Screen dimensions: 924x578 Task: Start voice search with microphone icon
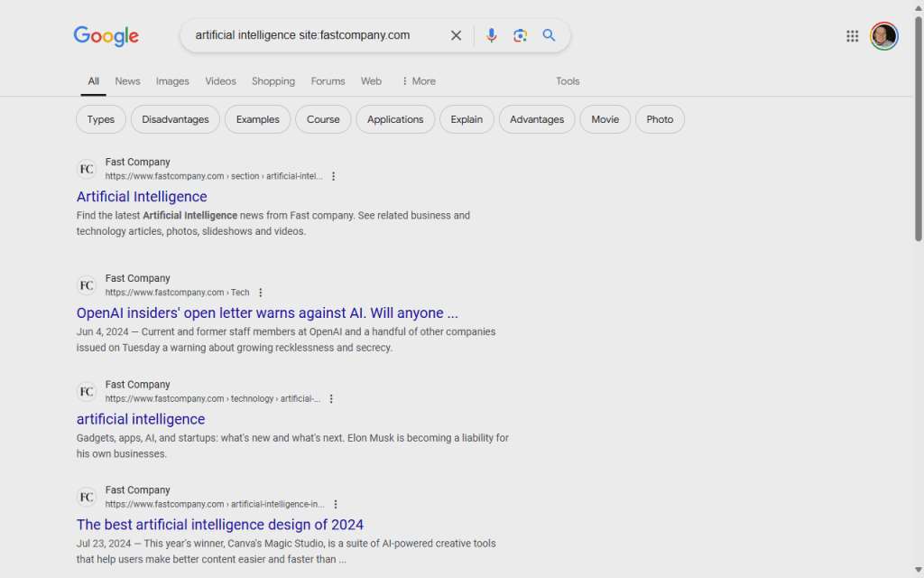click(491, 35)
